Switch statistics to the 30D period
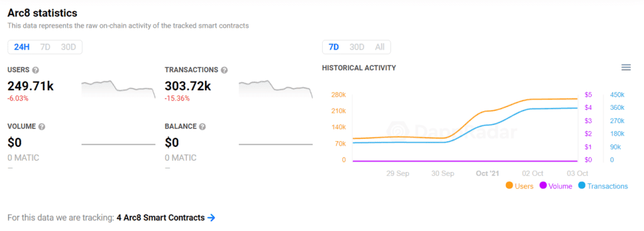Viewport: 644px width, 231px height. [69, 47]
